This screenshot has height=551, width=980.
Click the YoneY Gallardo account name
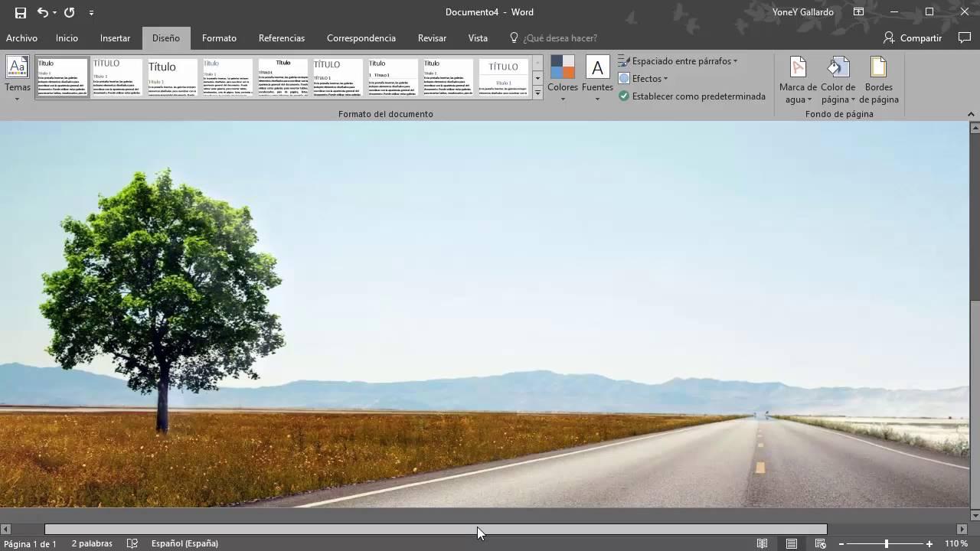pyautogui.click(x=803, y=12)
